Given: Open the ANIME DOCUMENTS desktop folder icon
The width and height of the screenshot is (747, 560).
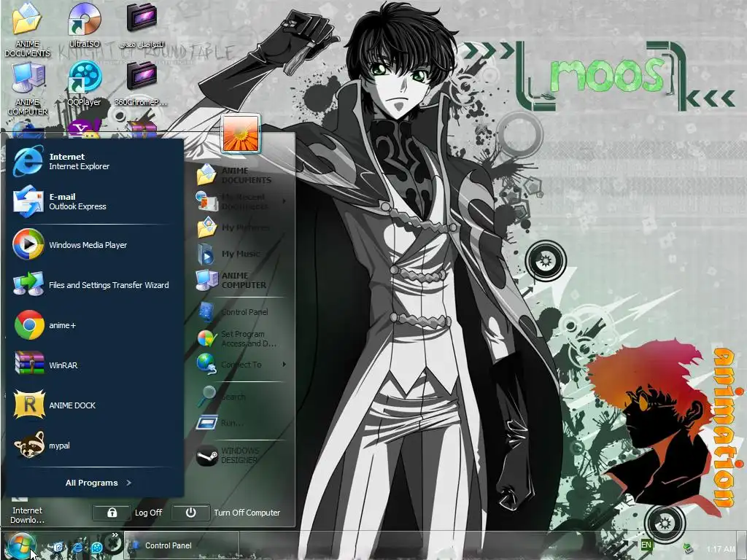Looking at the screenshot, I should pos(27,29).
